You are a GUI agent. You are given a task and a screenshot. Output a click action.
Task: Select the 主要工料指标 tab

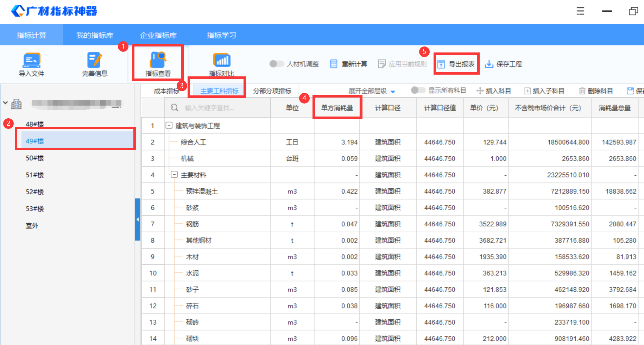click(x=220, y=91)
